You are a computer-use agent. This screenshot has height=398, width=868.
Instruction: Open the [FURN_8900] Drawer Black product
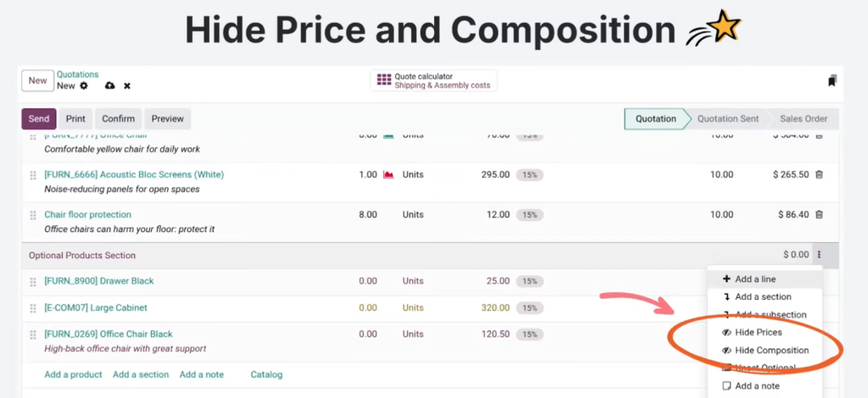click(99, 281)
